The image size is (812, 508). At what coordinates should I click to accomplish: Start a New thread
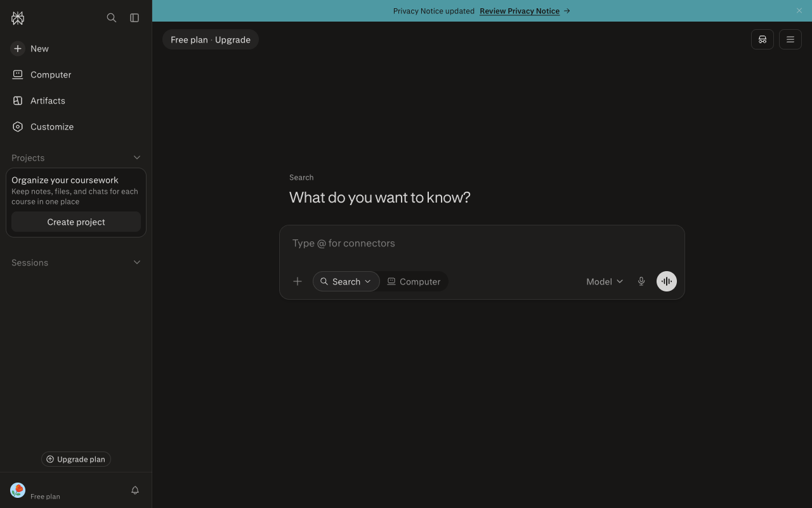tap(76, 48)
